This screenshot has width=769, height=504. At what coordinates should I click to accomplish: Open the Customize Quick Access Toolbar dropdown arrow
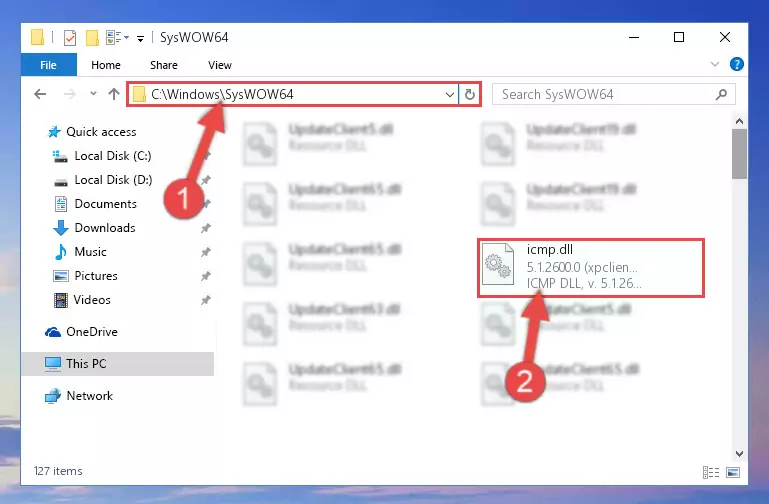tap(140, 38)
